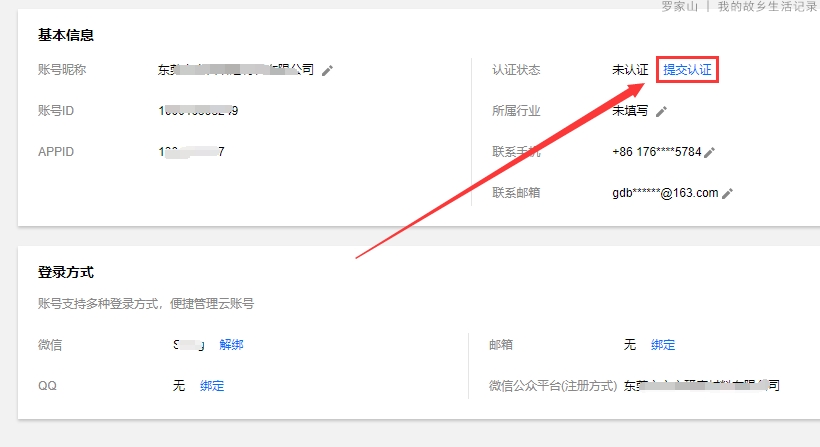This screenshot has width=820, height=447.
Task: Bind a QQ account via 绑定
Action: 212,385
